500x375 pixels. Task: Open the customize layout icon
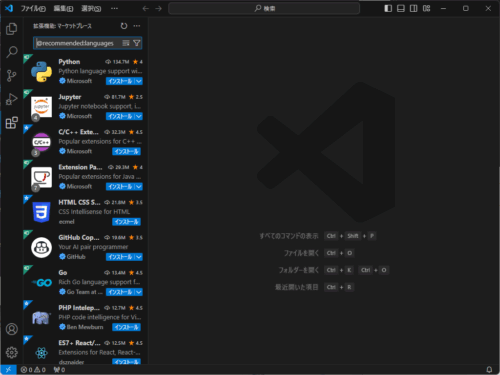(427, 8)
